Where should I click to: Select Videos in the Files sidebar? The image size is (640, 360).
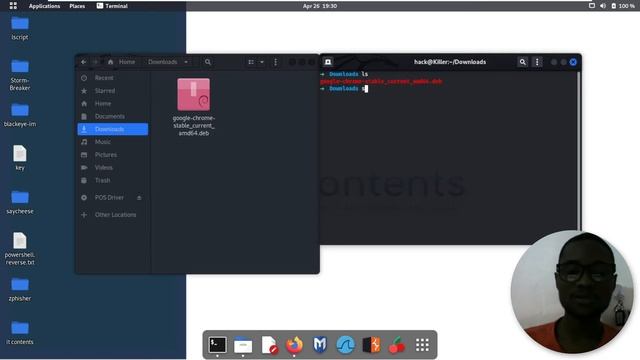pos(113,167)
